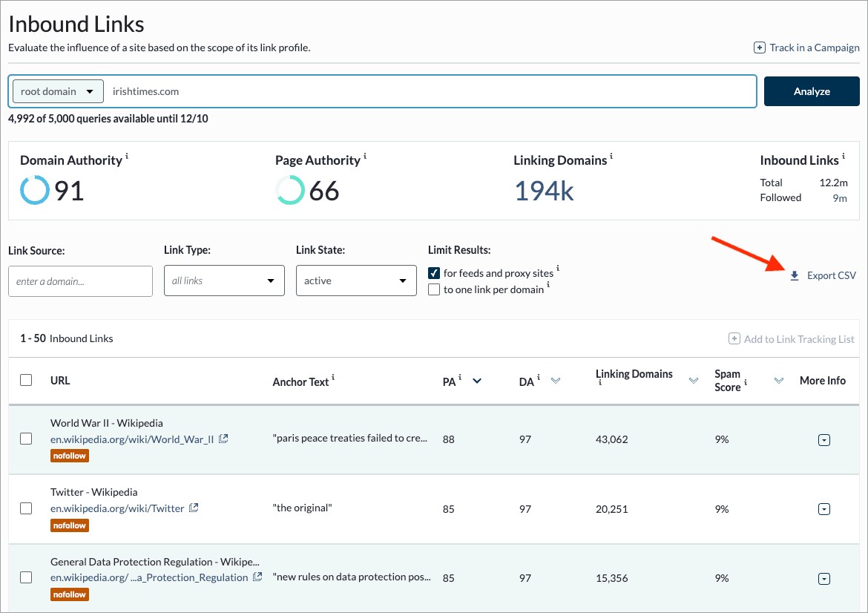Open Twitter Wikipedia page via external link icon

click(194, 508)
